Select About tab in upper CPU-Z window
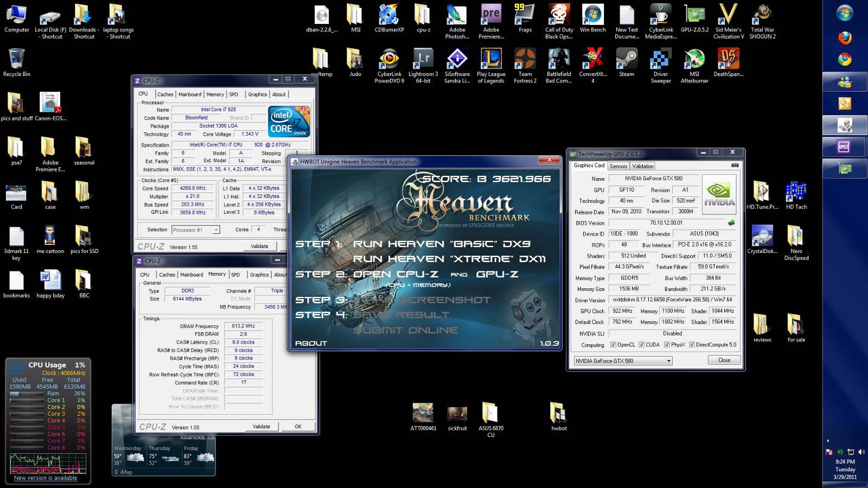The height and width of the screenshot is (488, 868). tap(279, 94)
